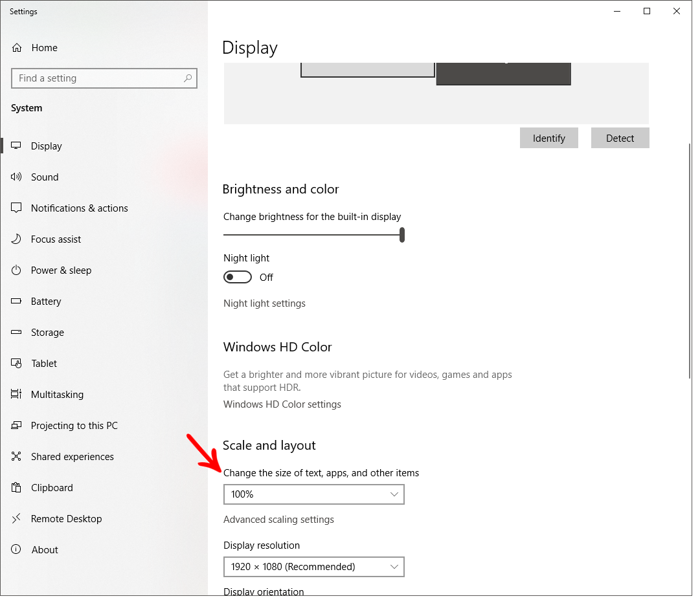Go to Notifications & actions
Screen dimensions: 700x605
click(80, 208)
